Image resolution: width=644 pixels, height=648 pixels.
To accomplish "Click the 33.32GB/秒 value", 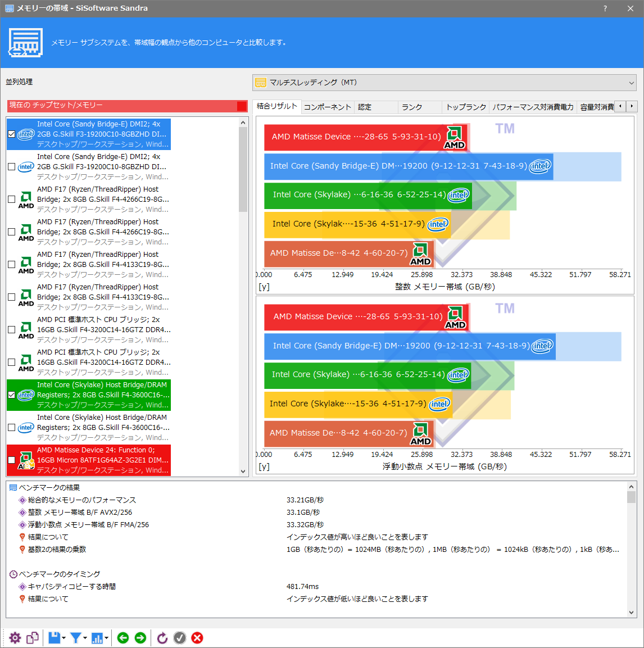I will [305, 525].
